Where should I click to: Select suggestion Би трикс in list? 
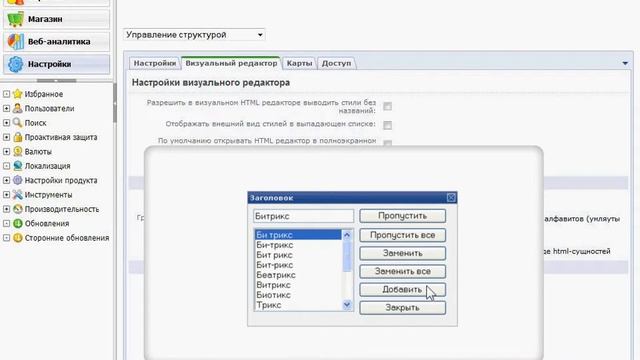click(x=298, y=235)
